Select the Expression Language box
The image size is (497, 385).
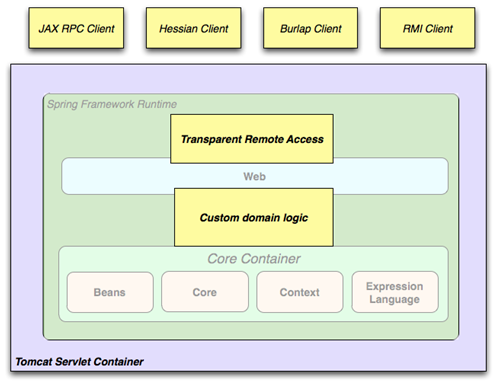point(395,292)
